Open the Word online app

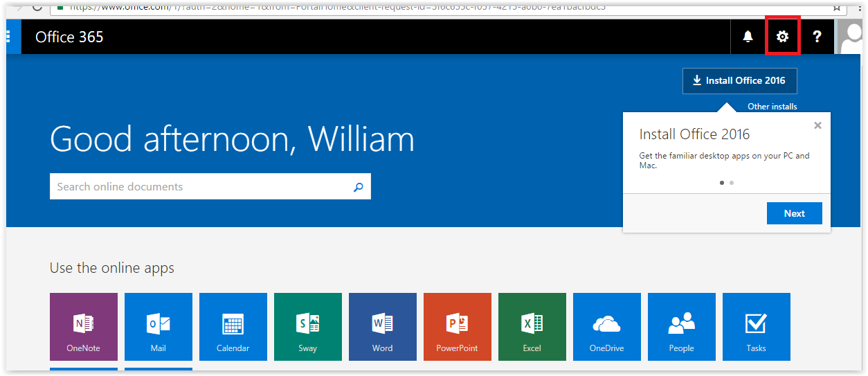[x=382, y=326]
